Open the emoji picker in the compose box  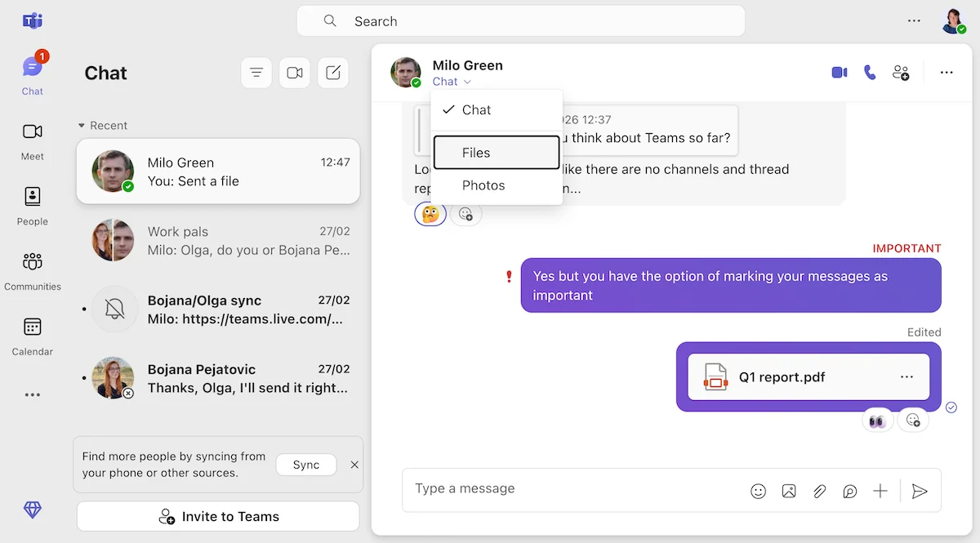(758, 491)
